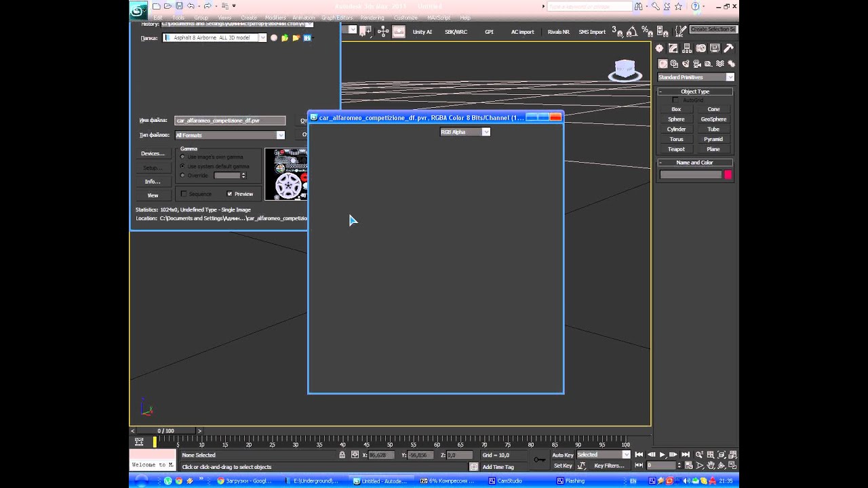Image resolution: width=868 pixels, height=488 pixels.
Task: Open the MAXScript menu
Action: point(439,18)
